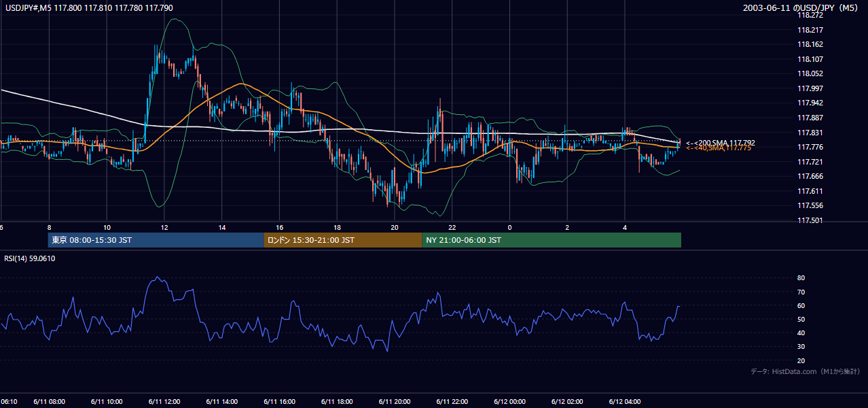Screen dimensions: 868x408
Task: Click price axis value 117.721
Action: tap(809, 162)
